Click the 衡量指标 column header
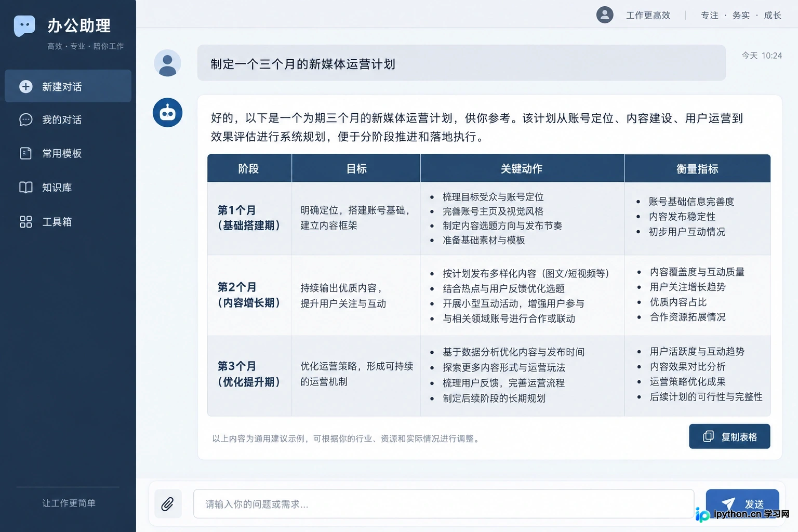This screenshot has width=798, height=532. point(697,168)
